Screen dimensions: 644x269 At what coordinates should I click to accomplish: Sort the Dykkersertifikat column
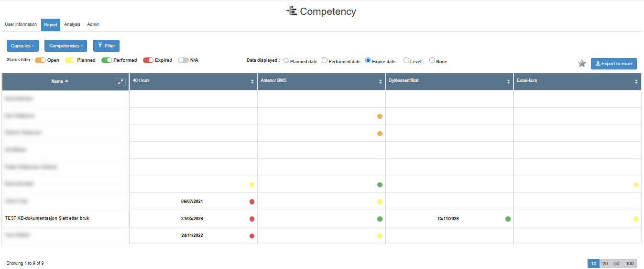coord(509,82)
